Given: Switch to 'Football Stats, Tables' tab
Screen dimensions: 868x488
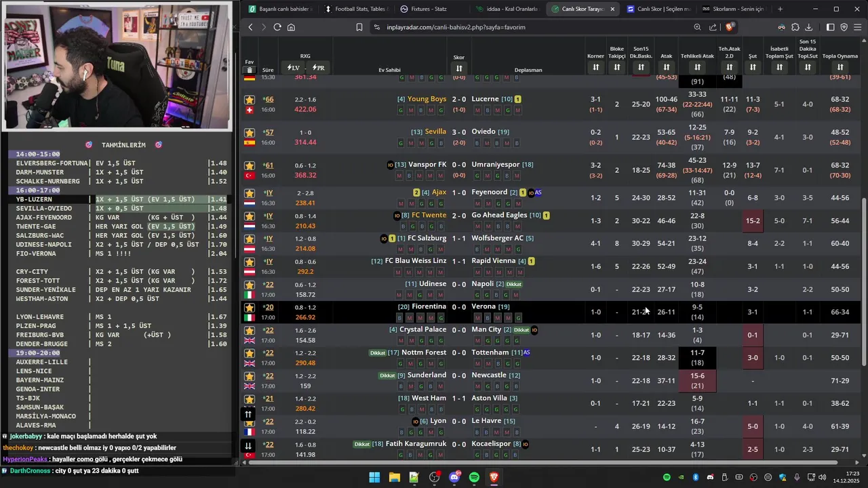Looking at the screenshot, I should [355, 9].
